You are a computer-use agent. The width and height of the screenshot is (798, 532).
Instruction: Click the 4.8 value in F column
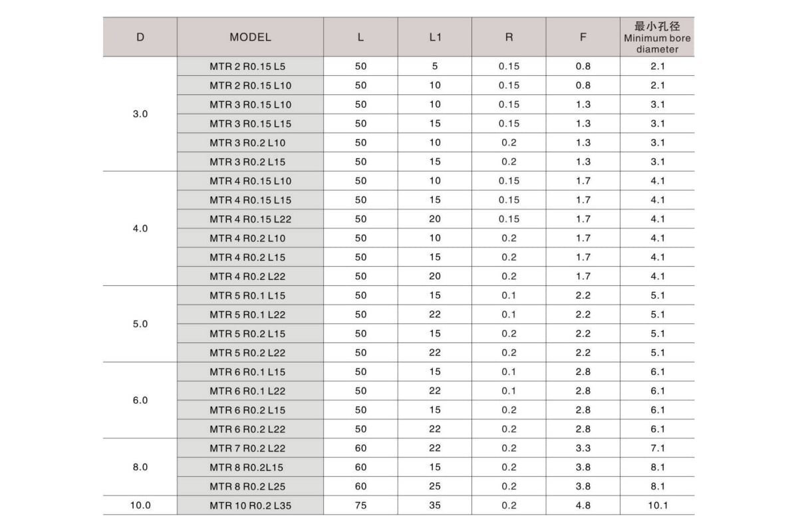[583, 505]
